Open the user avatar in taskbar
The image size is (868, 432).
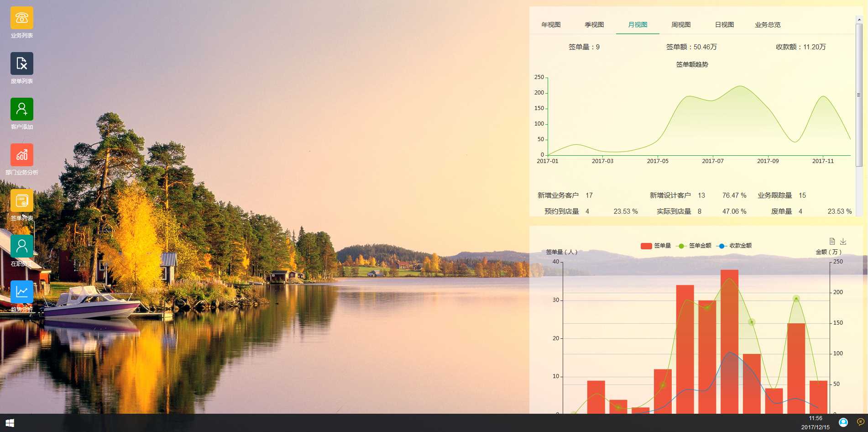tap(843, 422)
